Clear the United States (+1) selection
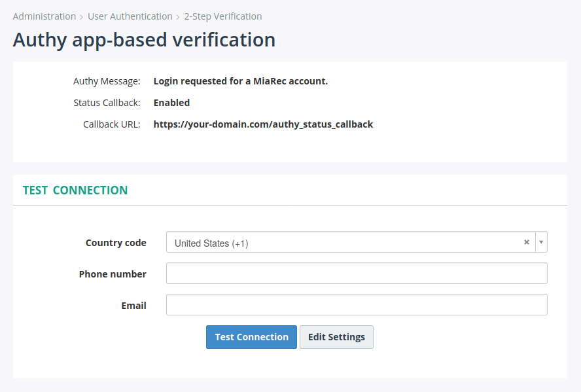The height and width of the screenshot is (392, 581). pos(527,242)
